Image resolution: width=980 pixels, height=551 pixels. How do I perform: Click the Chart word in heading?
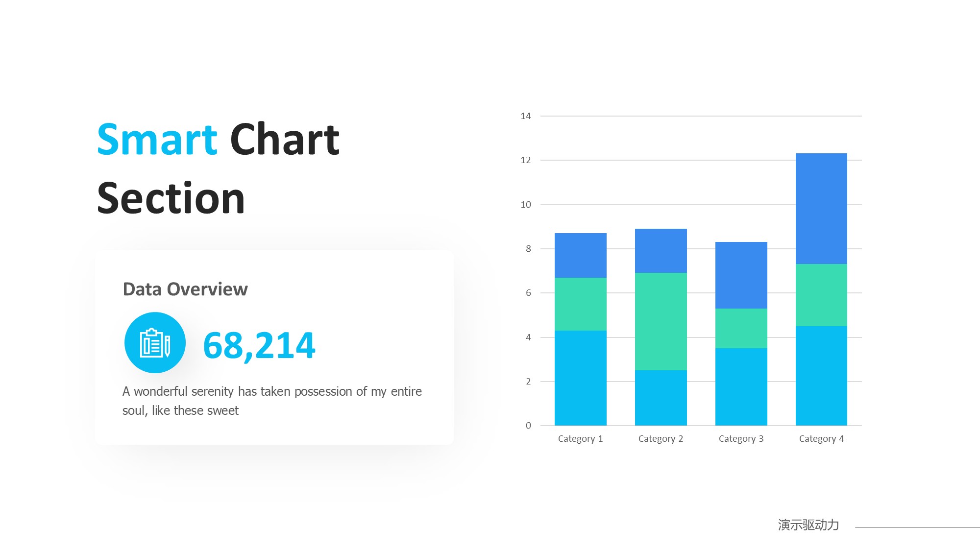click(284, 140)
